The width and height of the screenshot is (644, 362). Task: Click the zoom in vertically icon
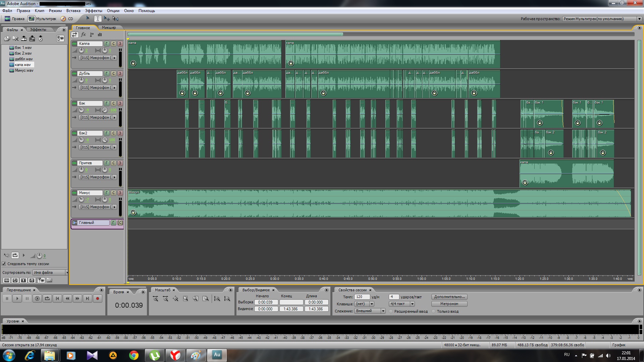click(217, 299)
